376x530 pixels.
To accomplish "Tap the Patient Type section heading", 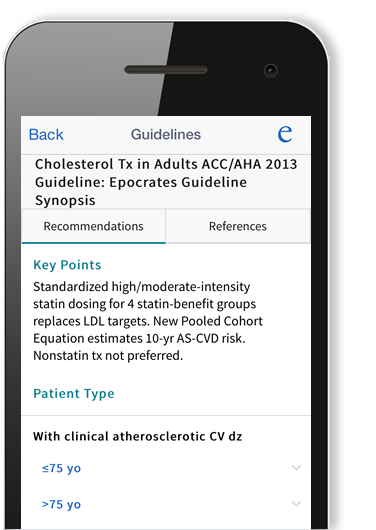I will click(74, 394).
